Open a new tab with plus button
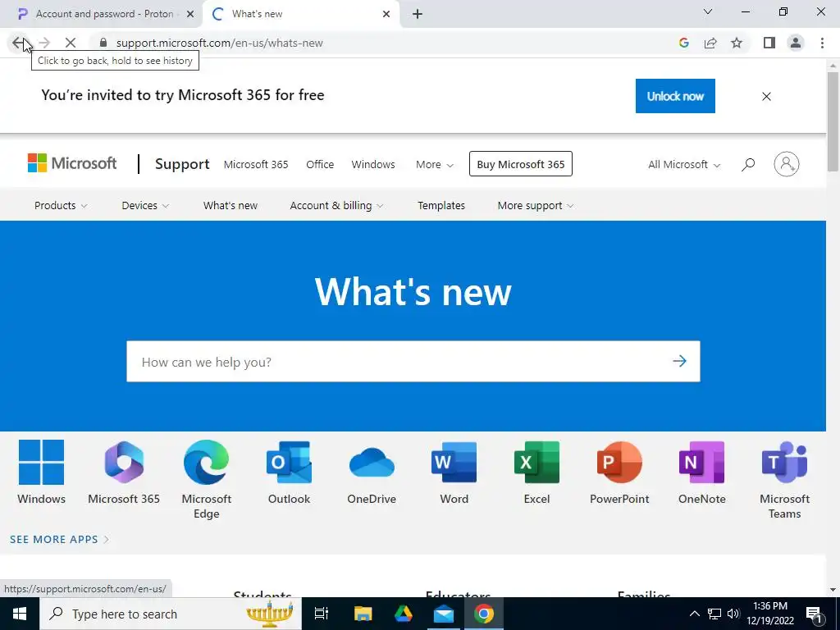 point(418,14)
